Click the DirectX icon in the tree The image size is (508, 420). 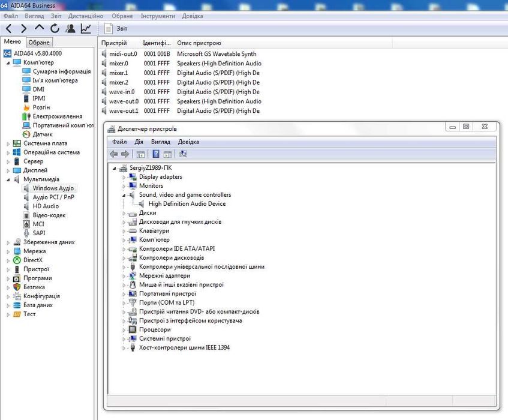pos(17,260)
